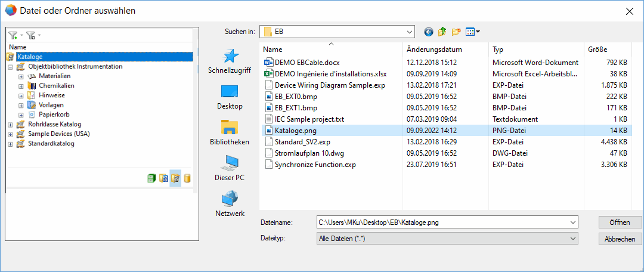Click the Öffnen button
The image size is (644, 272).
coord(620,222)
